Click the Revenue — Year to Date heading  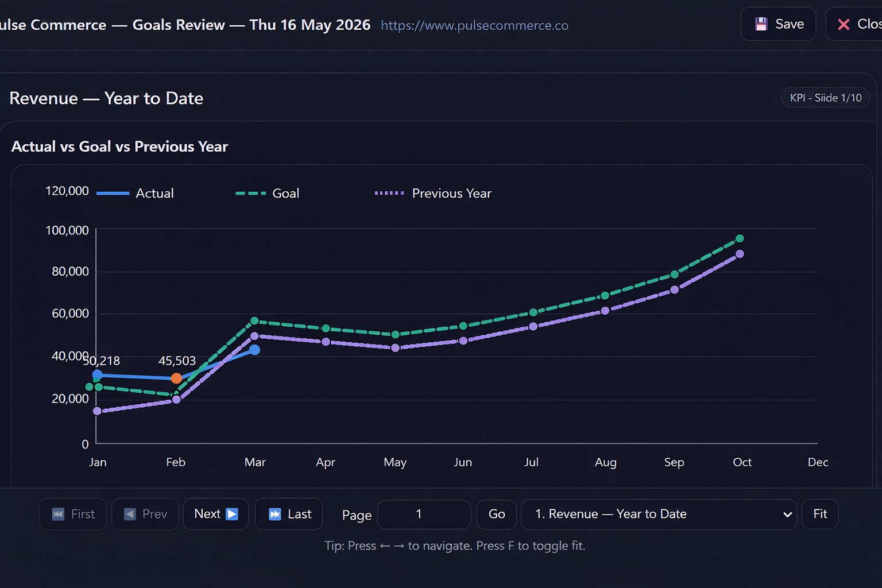[106, 98]
